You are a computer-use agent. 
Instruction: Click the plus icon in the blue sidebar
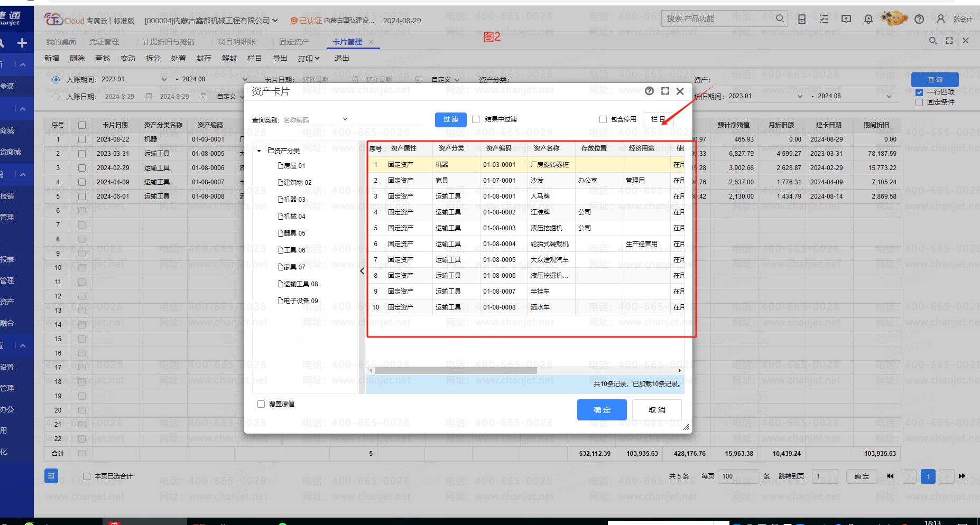[x=22, y=43]
